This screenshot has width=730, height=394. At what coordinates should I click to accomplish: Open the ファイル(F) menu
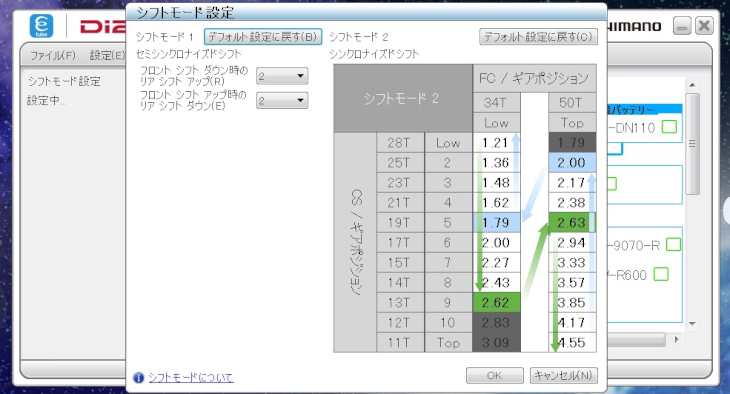[53, 55]
